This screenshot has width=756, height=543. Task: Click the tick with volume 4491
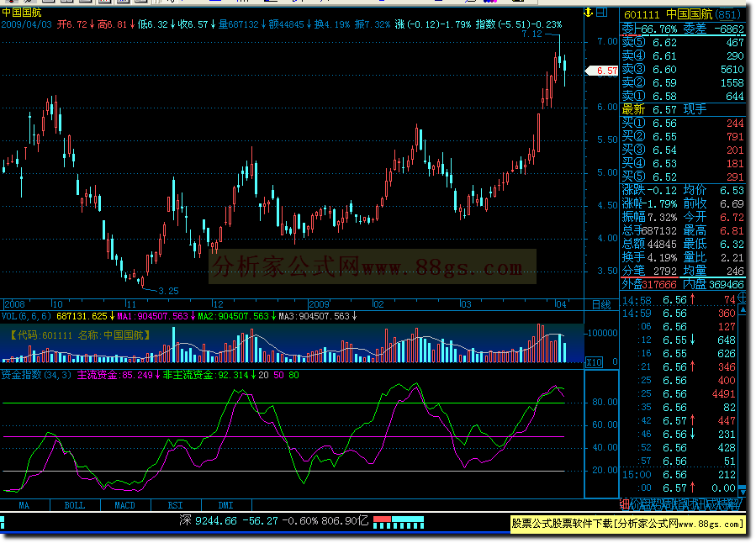coord(724,394)
